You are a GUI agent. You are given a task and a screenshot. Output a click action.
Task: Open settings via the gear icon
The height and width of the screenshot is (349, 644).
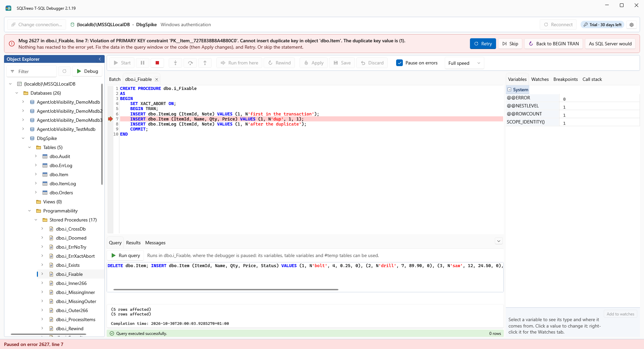point(632,25)
